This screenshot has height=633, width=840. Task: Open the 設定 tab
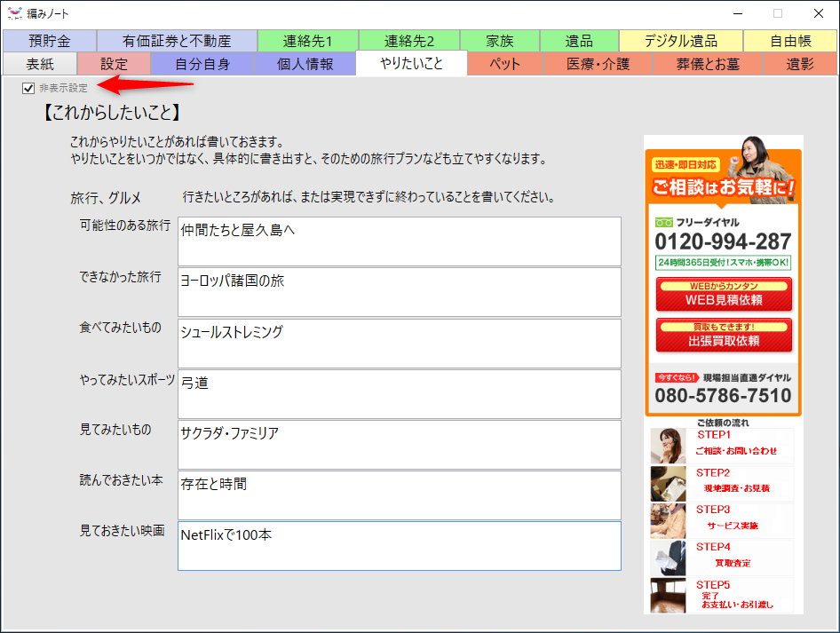113,64
